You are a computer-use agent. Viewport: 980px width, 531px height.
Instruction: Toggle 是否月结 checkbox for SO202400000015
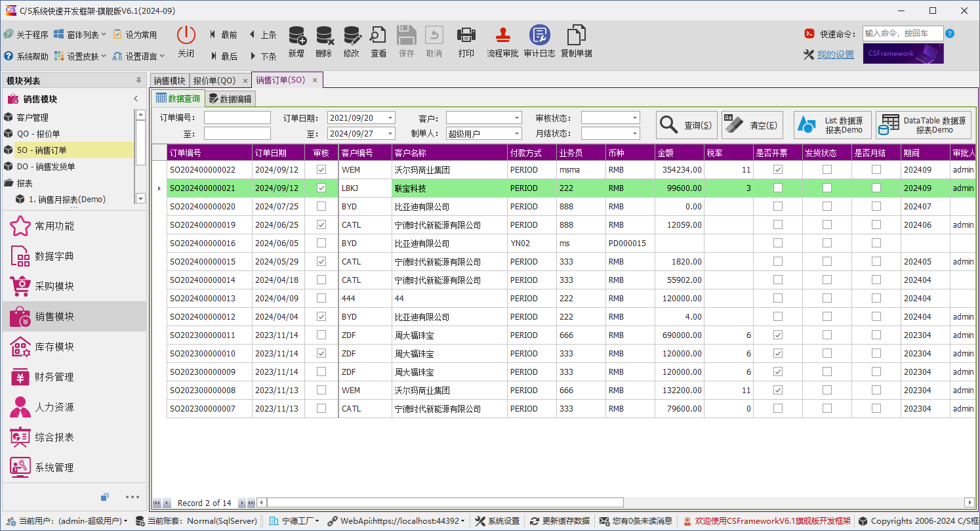[x=876, y=261]
